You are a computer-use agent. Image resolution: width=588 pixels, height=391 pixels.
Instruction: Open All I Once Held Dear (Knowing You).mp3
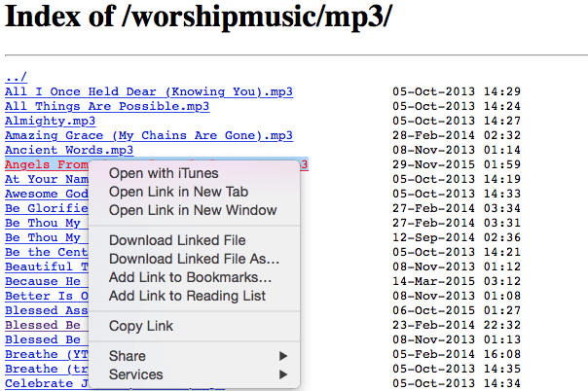click(149, 91)
